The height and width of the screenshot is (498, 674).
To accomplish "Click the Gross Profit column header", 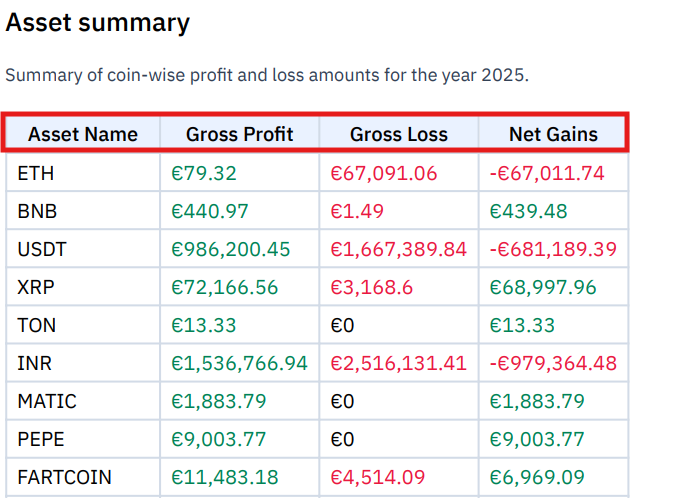I will coord(239,134).
